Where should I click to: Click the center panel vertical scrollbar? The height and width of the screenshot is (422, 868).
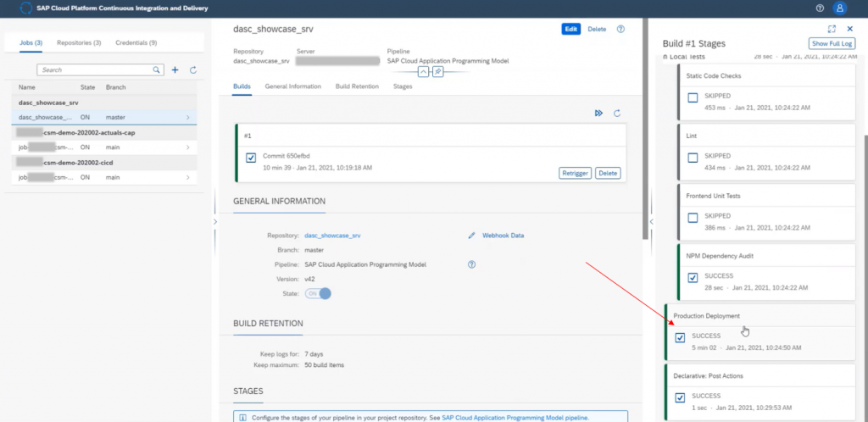pyautogui.click(x=645, y=128)
